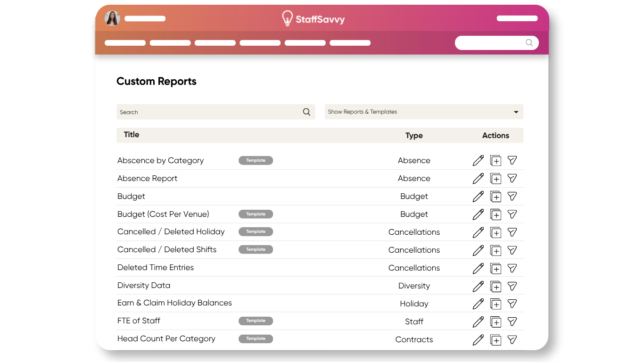Duplicate the Diversity Data report
The width and height of the screenshot is (644, 362).
(x=495, y=286)
